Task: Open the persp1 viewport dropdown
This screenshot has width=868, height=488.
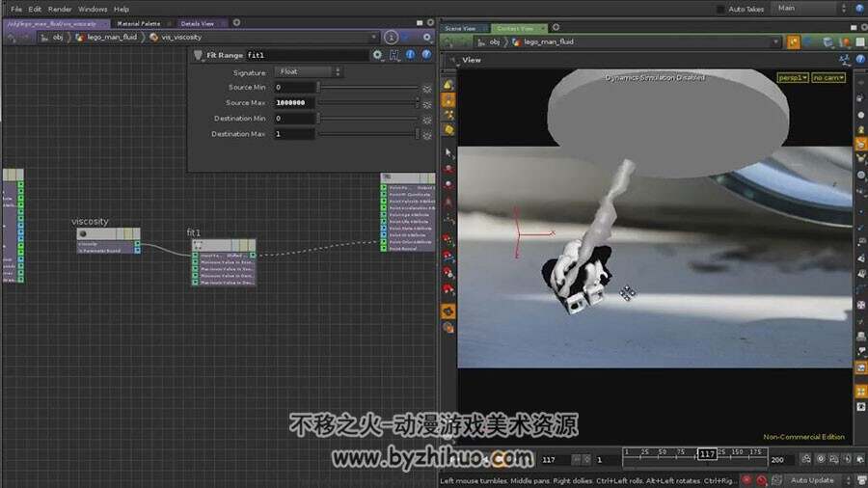Action: click(x=793, y=78)
